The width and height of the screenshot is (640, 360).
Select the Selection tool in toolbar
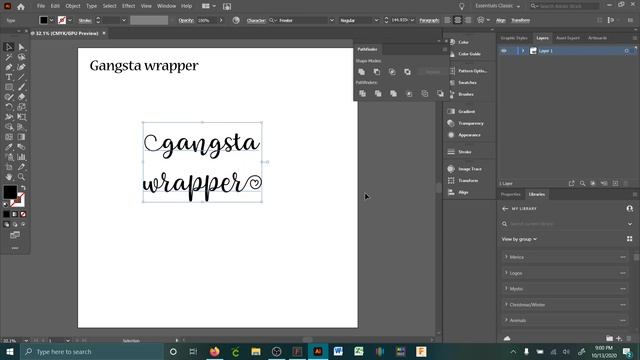(9, 47)
